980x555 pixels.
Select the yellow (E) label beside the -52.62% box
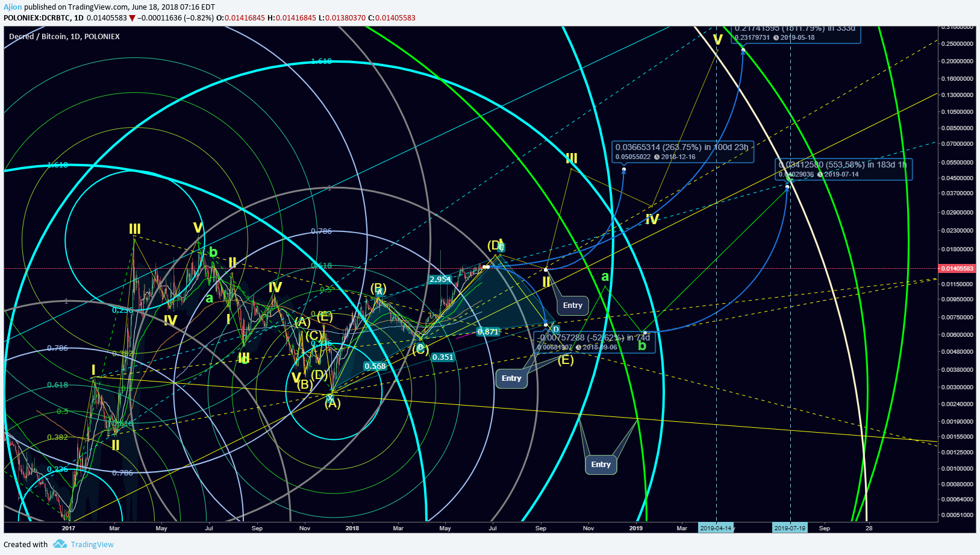[x=566, y=360]
